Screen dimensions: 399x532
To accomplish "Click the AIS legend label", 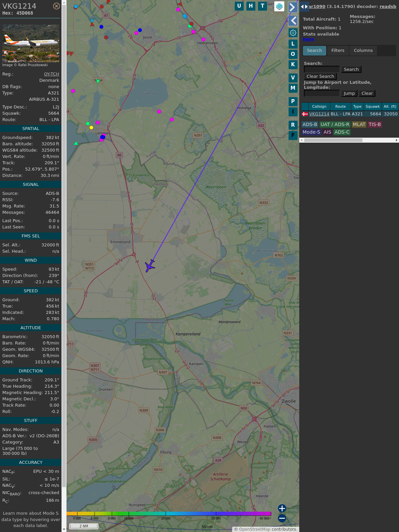I will 328,132.
